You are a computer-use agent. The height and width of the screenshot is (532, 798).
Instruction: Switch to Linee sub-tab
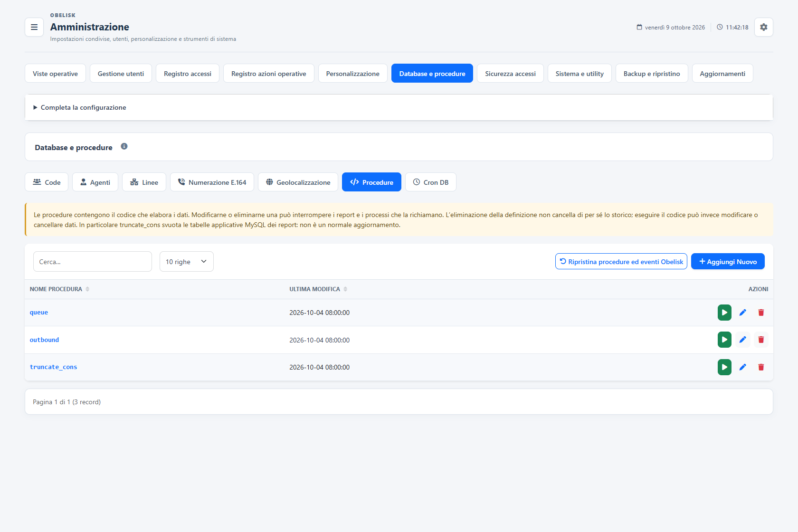pyautogui.click(x=144, y=182)
